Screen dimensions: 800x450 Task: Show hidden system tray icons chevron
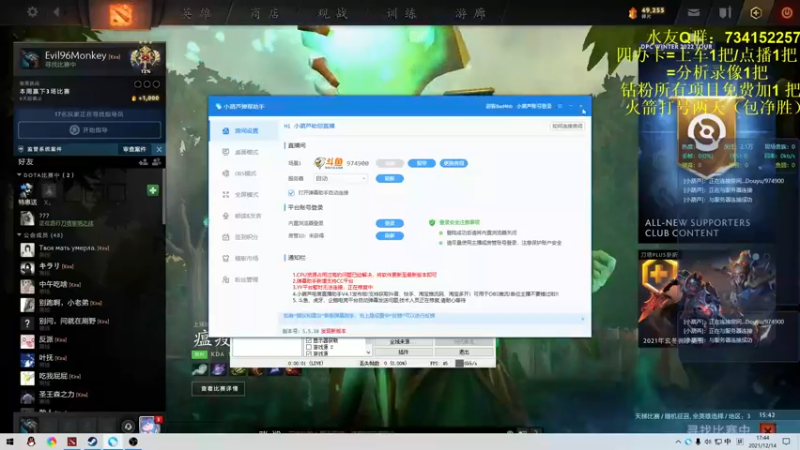(x=678, y=441)
